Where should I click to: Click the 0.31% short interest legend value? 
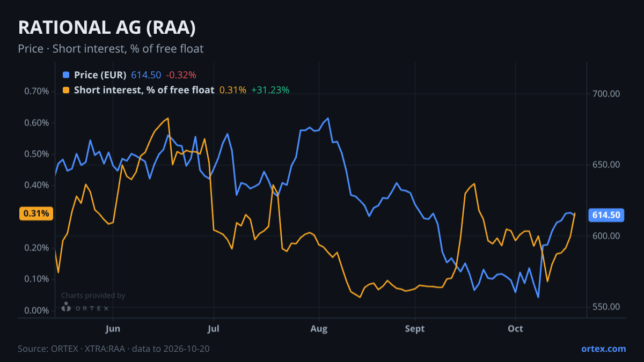pos(233,90)
